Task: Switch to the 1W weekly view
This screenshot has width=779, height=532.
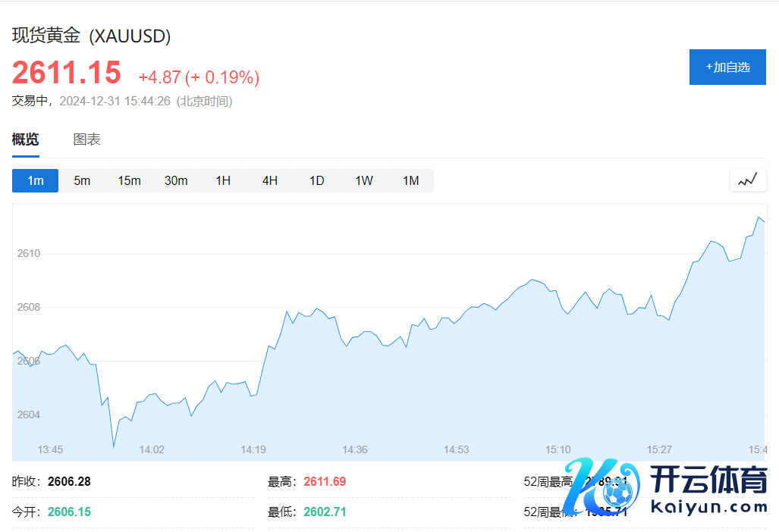Action: 363,180
